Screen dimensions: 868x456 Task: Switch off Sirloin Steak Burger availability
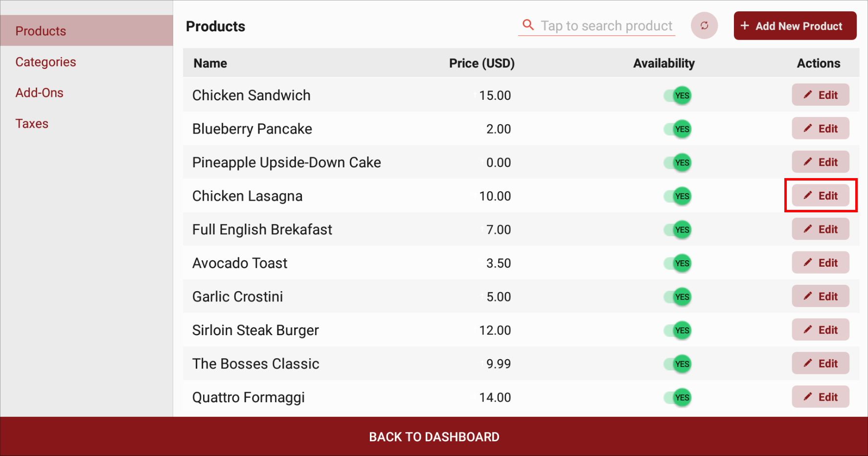click(x=678, y=330)
